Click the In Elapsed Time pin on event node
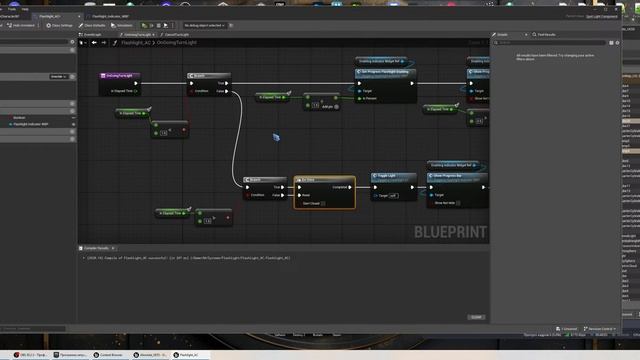The height and width of the screenshot is (360, 640). [x=136, y=91]
